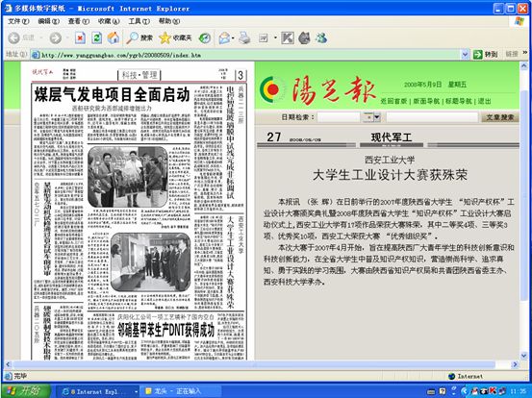Open the 文件 menu
Image resolution: width=532 pixels, height=398 pixels.
click(x=18, y=21)
